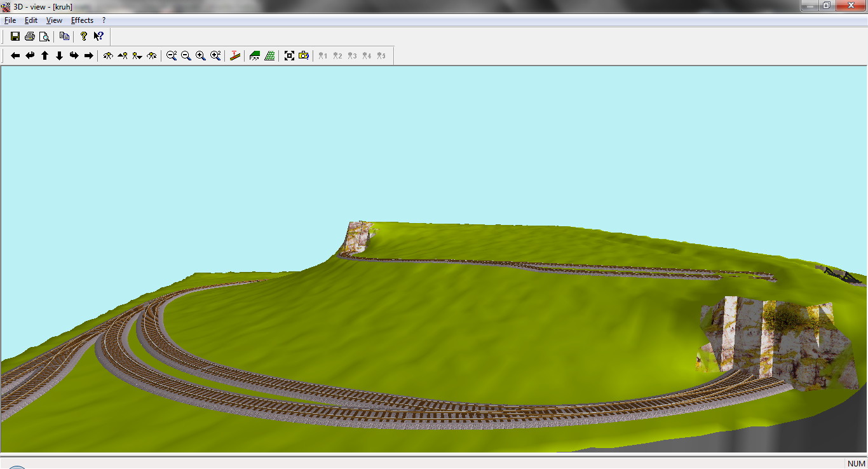Click the straight up arrow icon
The width and height of the screenshot is (868, 469).
click(x=45, y=56)
